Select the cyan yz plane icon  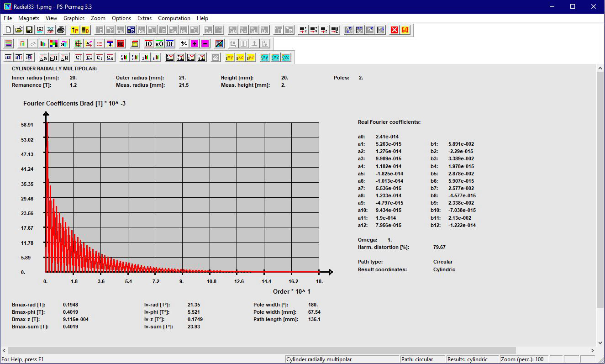click(x=286, y=58)
